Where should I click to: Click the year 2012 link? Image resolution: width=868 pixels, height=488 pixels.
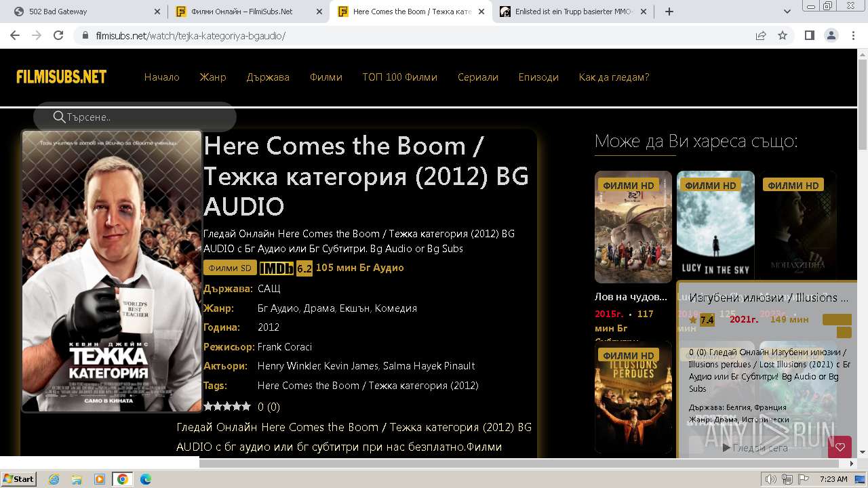(x=269, y=327)
